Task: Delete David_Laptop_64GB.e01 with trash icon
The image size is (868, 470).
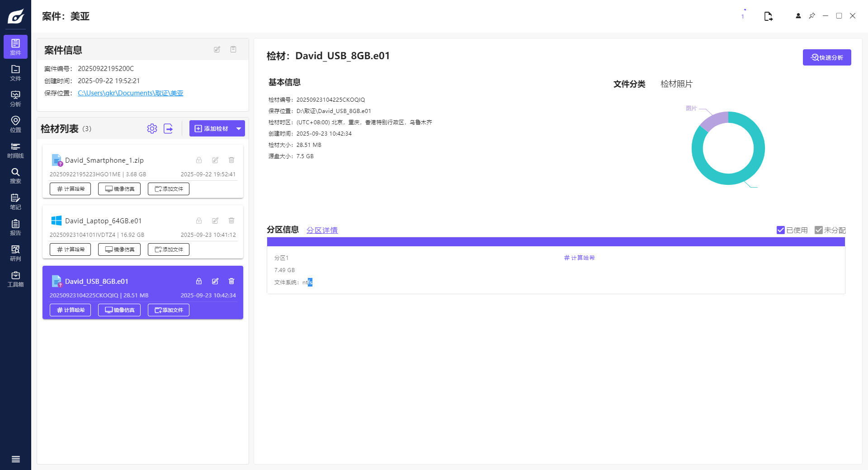Action: point(231,221)
